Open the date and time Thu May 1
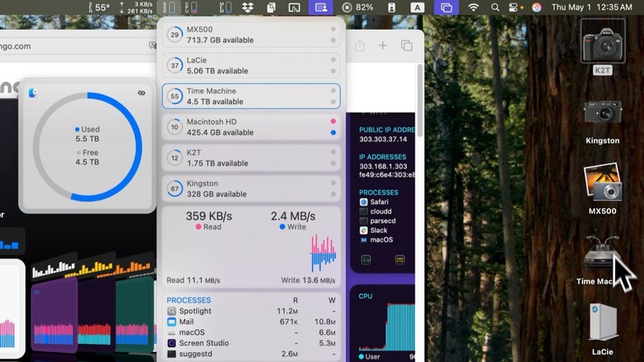This screenshot has height=362, width=644. [x=591, y=7]
